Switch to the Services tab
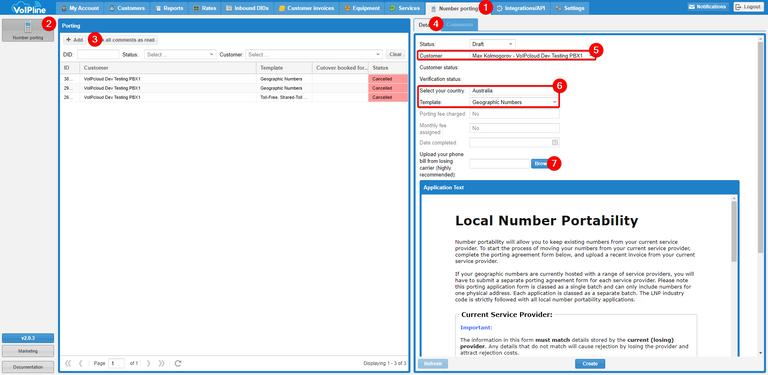This screenshot has width=768, height=375. (405, 8)
